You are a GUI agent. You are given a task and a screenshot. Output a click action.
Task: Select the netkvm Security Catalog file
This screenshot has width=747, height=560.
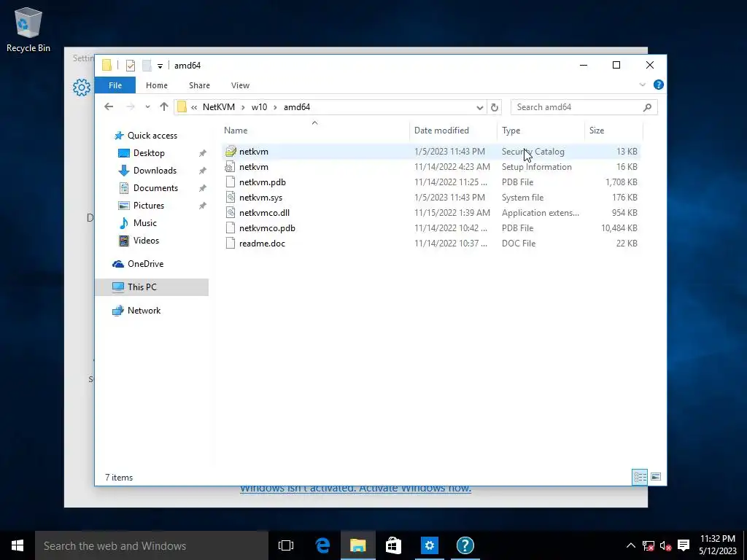[431, 152]
